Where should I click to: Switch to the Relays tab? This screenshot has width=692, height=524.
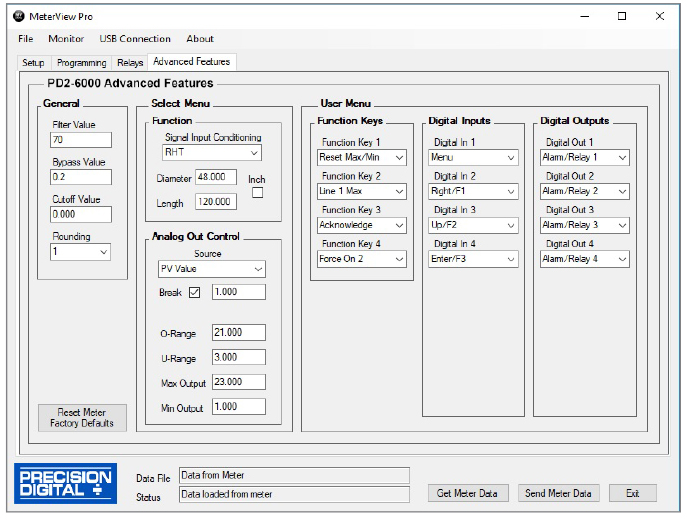[x=130, y=63]
